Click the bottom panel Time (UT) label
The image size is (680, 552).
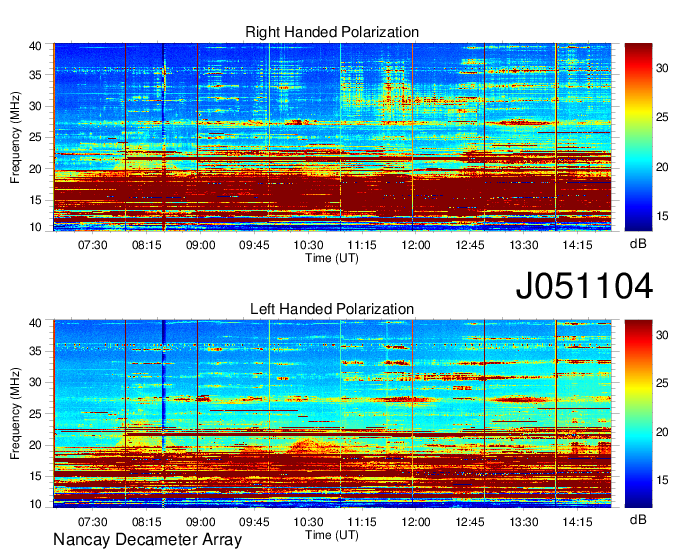click(x=332, y=535)
